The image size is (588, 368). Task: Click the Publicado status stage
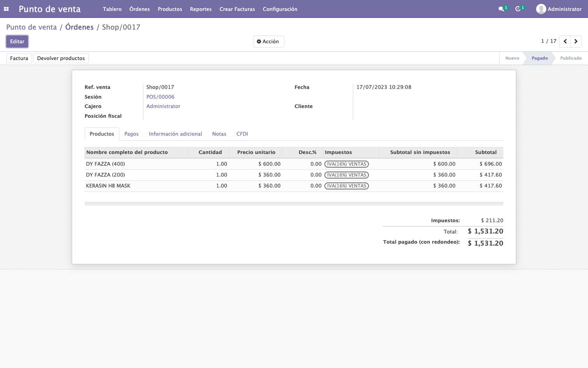(x=571, y=58)
